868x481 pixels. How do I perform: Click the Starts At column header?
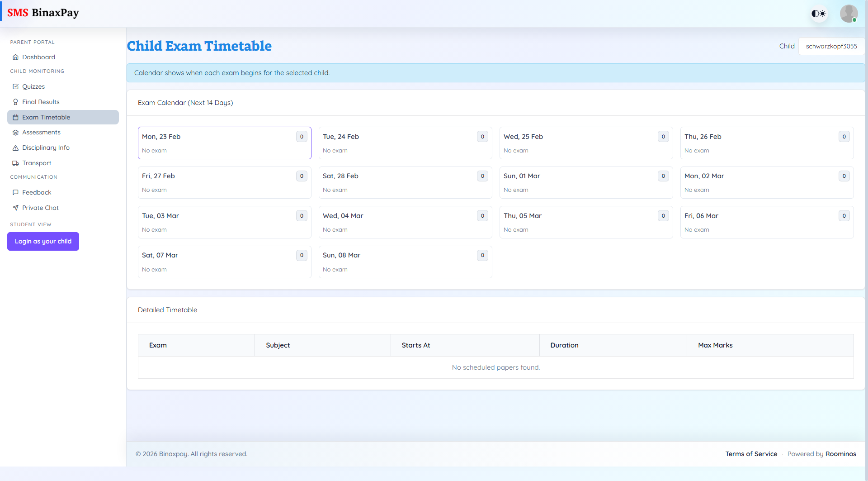(x=415, y=345)
